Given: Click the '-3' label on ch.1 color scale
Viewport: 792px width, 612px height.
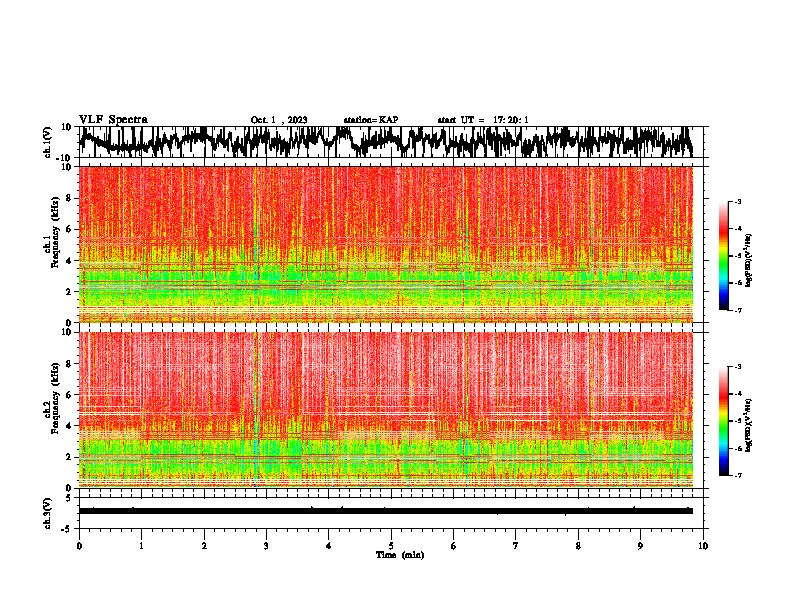Looking at the screenshot, I should [x=738, y=202].
